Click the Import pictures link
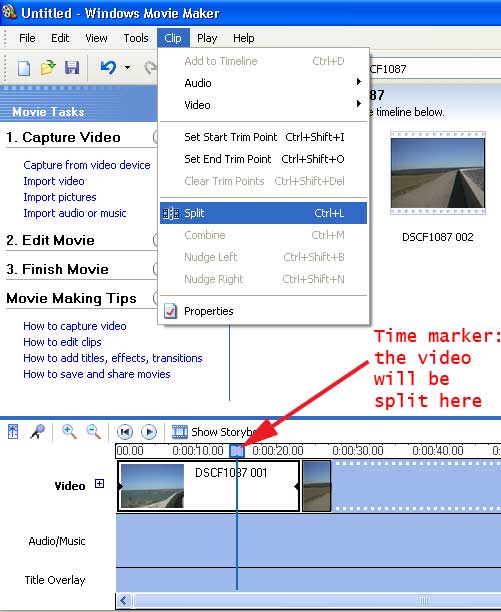This screenshot has width=501, height=612. (60, 197)
